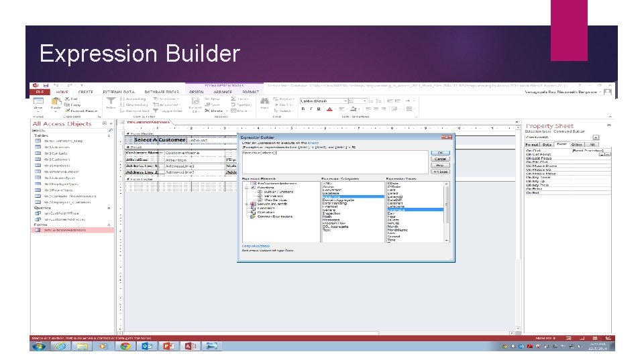Select Math in Expression Categories list
This screenshot has width=644, height=362.
pos(327,217)
